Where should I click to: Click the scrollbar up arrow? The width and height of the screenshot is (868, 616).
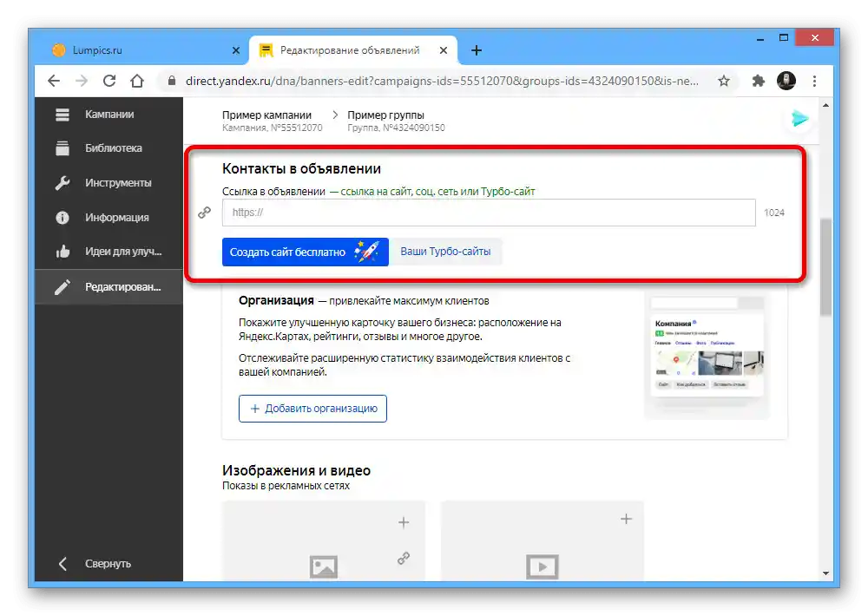coord(826,105)
